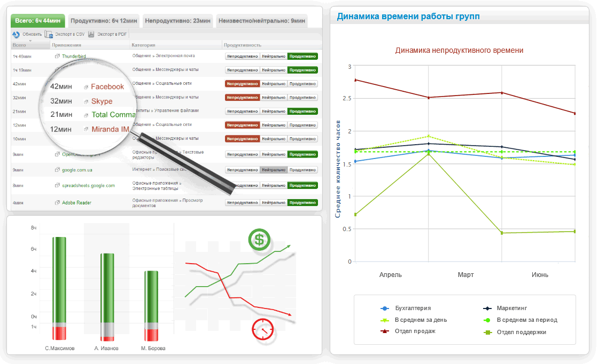Screen dimensions: 598x364
Task: Click the sort arrow under Всего column
Action: [30, 41]
